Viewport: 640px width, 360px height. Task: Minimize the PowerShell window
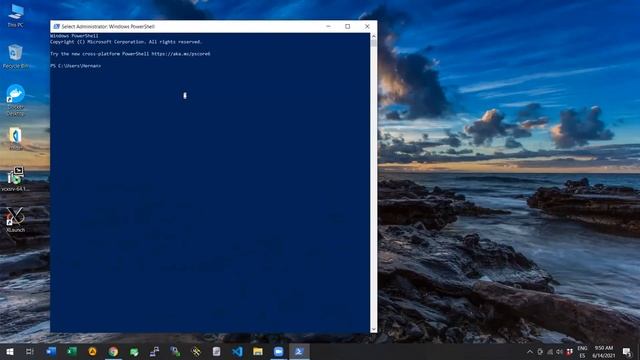point(329,26)
